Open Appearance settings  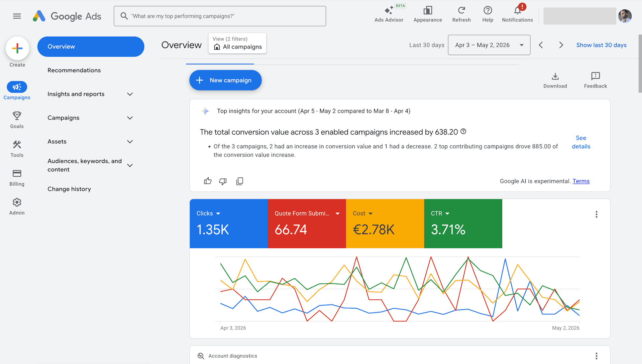428,14
